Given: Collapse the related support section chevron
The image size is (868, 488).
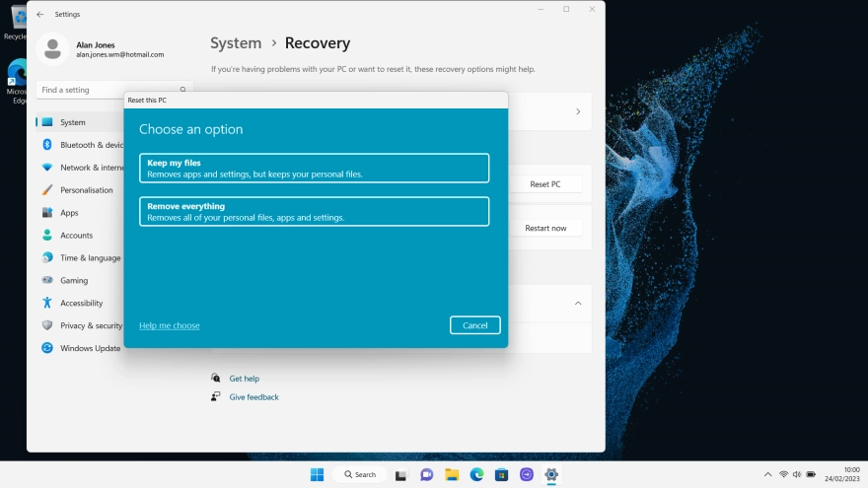Looking at the screenshot, I should 578,304.
